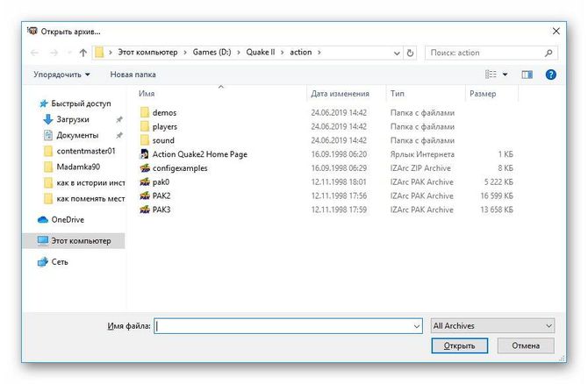Image resolution: width=588 pixels, height=384 pixels.
Task: Select the players folder icon
Action: [145, 126]
